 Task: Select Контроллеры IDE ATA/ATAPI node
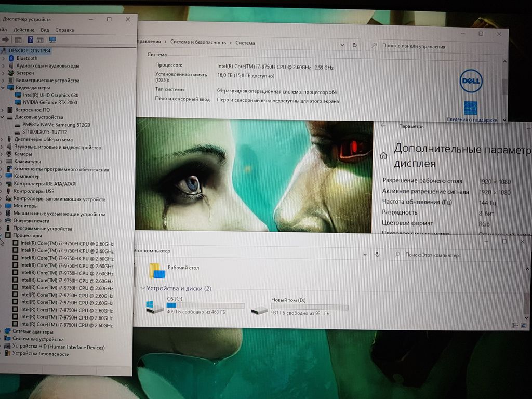tap(45, 184)
